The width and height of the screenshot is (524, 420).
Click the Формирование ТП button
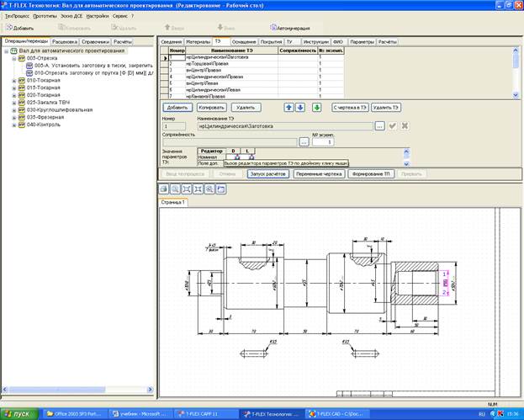click(x=371, y=174)
